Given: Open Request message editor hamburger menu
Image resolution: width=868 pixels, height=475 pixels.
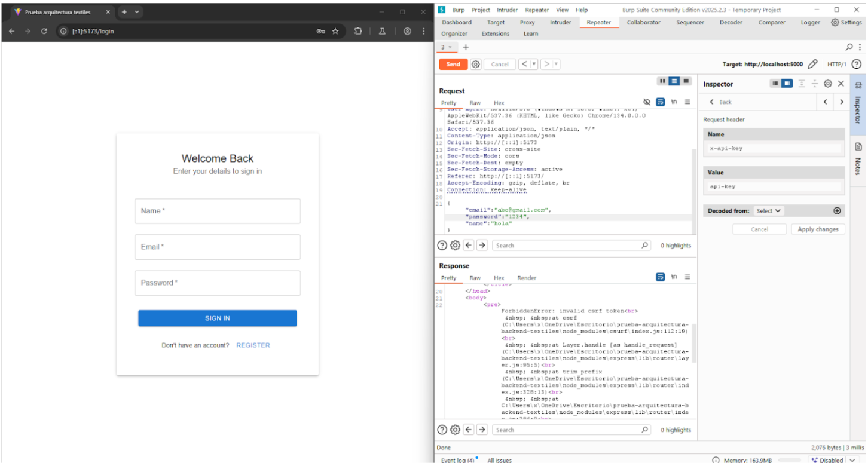Looking at the screenshot, I should (687, 102).
